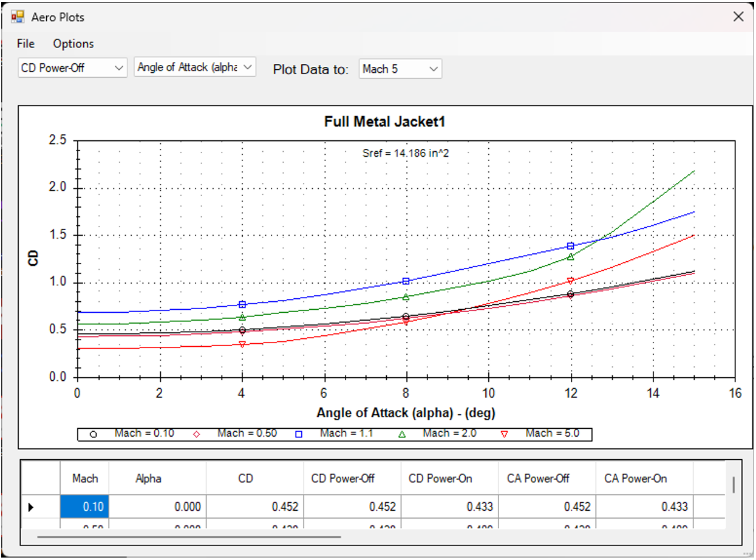Click the red inverted triangle Mach = 5.0 legend marker
Image resolution: width=756 pixels, height=560 pixels.
[x=504, y=434]
